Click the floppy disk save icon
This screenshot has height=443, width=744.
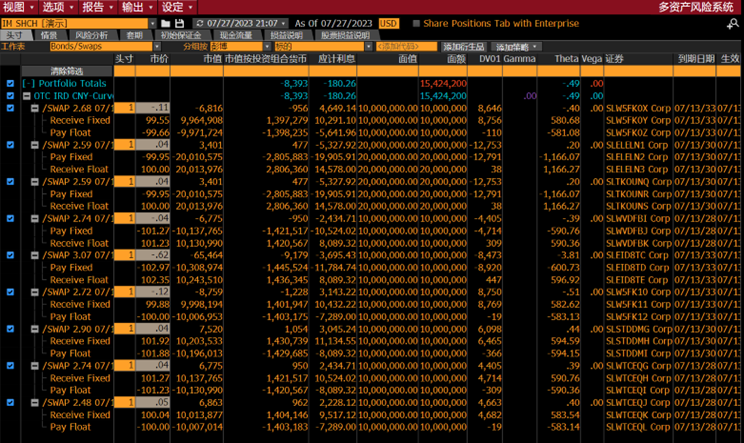point(179,23)
